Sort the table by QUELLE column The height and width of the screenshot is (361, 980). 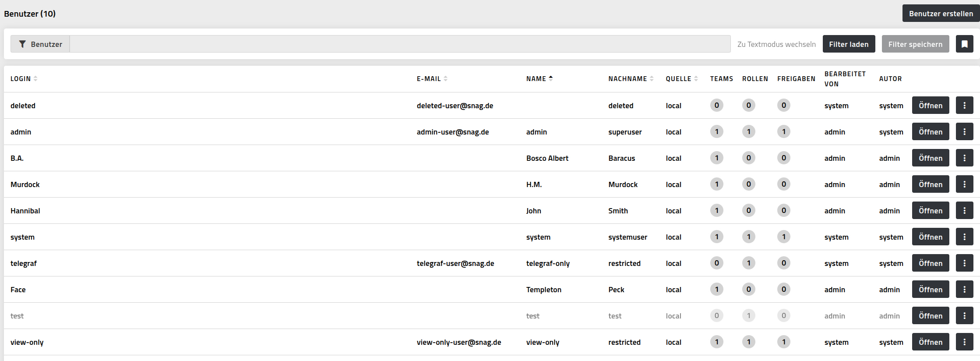click(682, 79)
